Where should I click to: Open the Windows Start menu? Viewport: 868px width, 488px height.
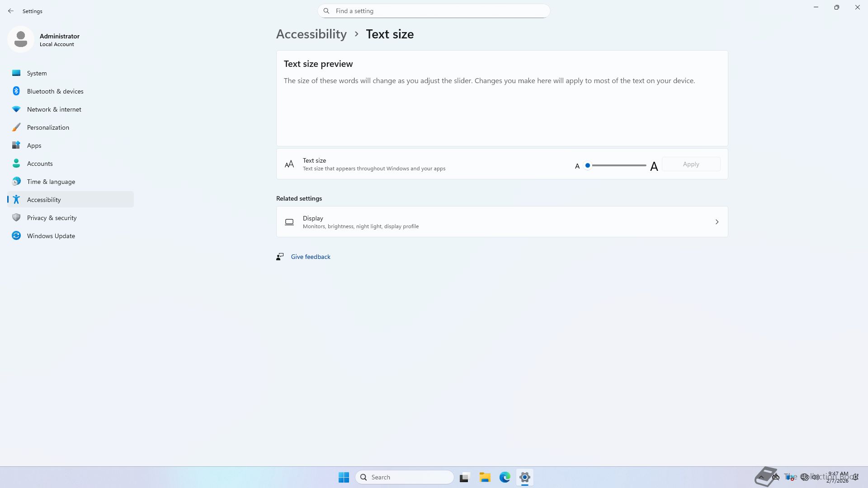344,477
